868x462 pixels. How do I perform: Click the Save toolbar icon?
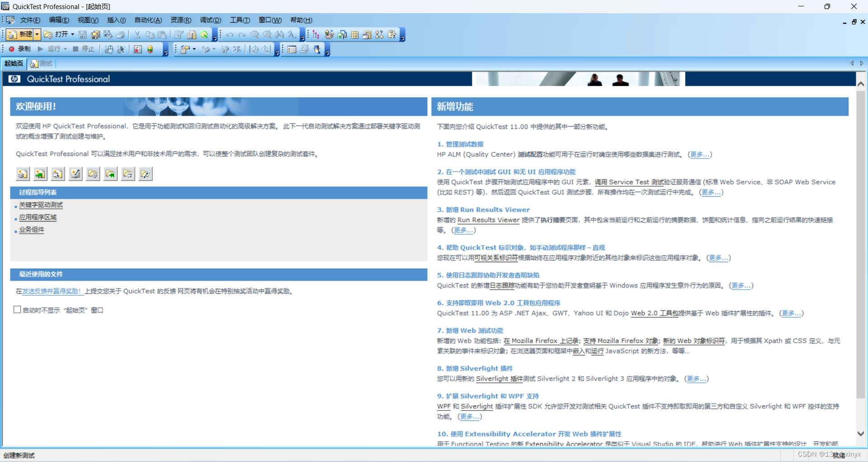83,34
